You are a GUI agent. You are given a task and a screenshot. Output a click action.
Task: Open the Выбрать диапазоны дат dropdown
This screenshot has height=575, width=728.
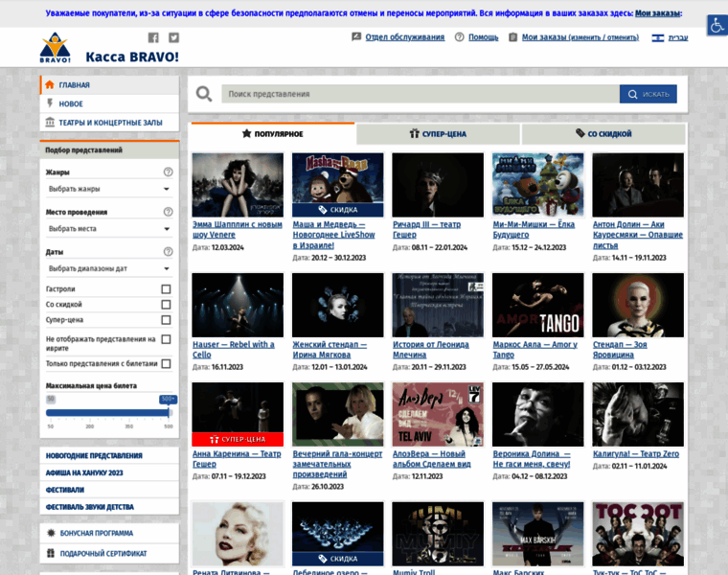(109, 269)
